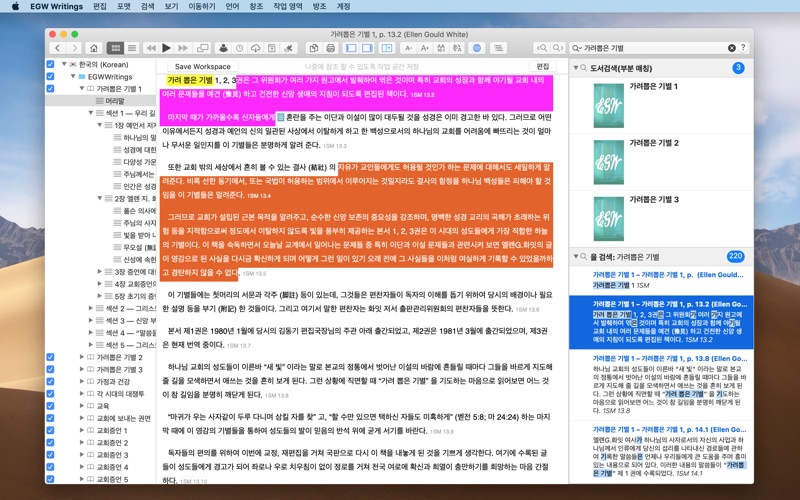Open new window via overlapping-windows icon
Screen dimensions: 800x500
pos(203,48)
